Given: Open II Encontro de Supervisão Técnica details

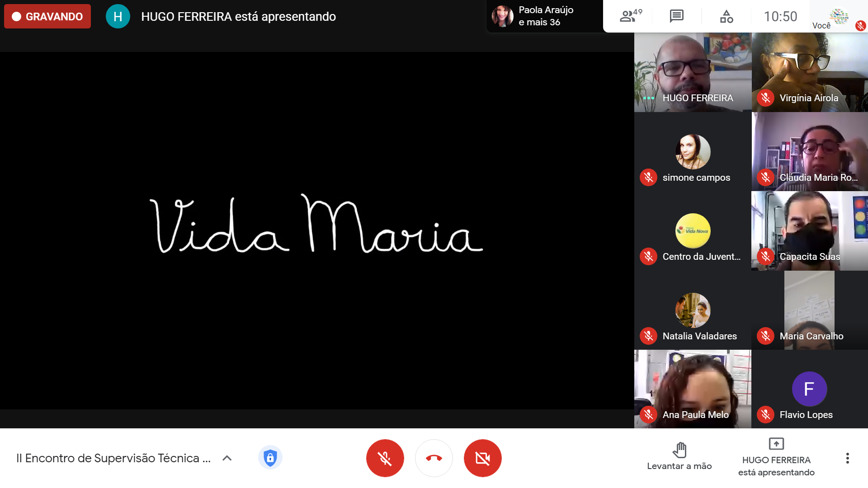Looking at the screenshot, I should [x=113, y=458].
